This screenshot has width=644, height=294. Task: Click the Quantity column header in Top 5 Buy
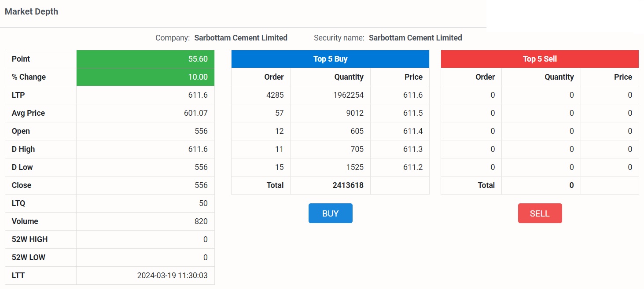pyautogui.click(x=349, y=77)
